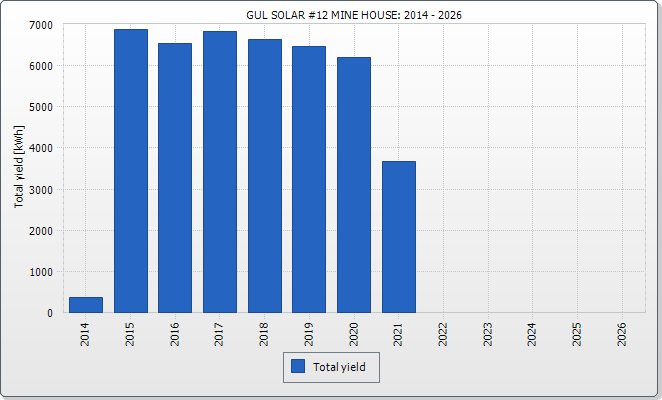The width and height of the screenshot is (662, 400).
Task: Click the 'Total yield [kWh]' y-axis label
Action: (x=19, y=166)
